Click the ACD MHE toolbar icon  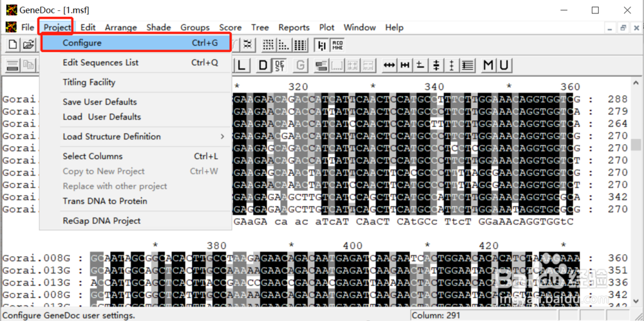coord(337,45)
